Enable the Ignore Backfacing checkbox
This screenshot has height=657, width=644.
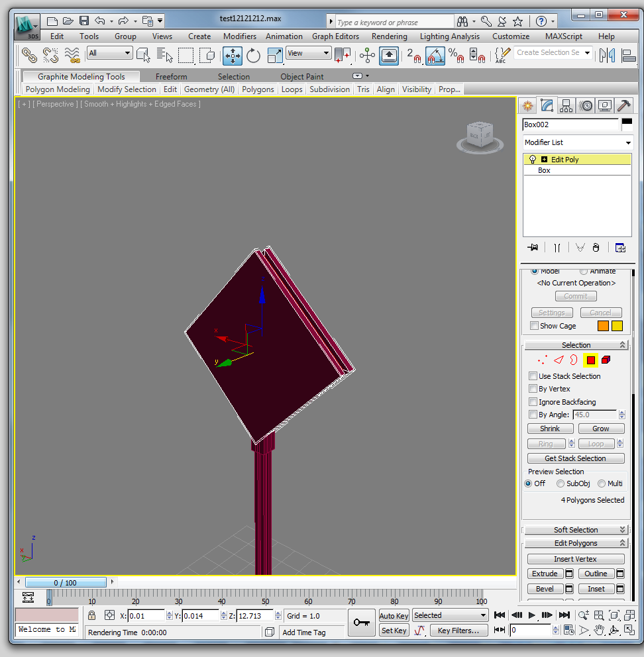[533, 402]
